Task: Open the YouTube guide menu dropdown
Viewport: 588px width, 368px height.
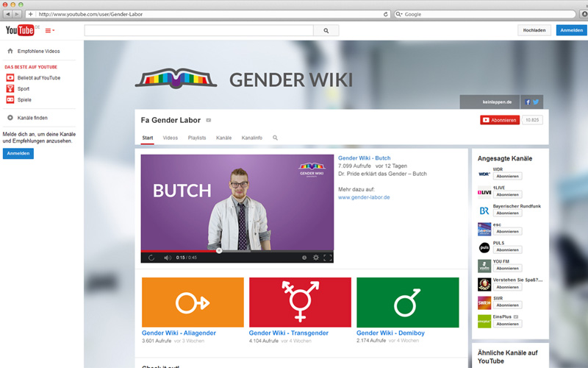Action: [50, 30]
